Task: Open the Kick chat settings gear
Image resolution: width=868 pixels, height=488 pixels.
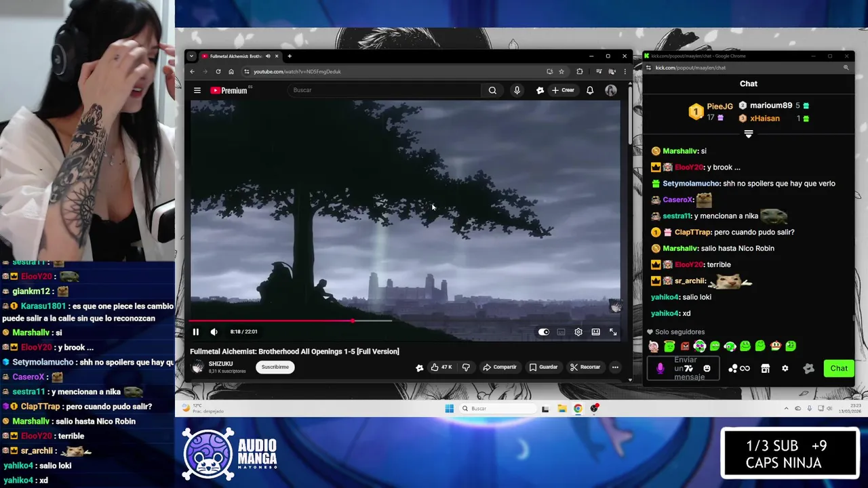Action: pyautogui.click(x=785, y=369)
